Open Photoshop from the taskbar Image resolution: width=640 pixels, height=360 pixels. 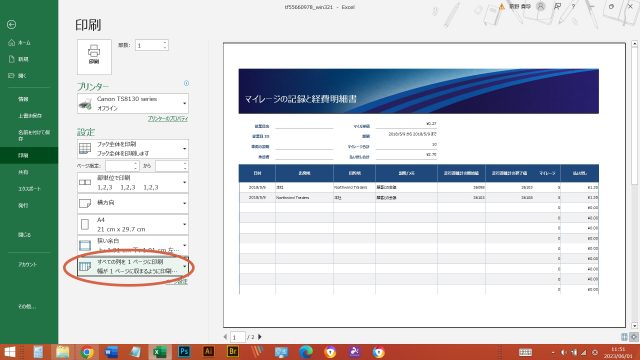pos(184,352)
